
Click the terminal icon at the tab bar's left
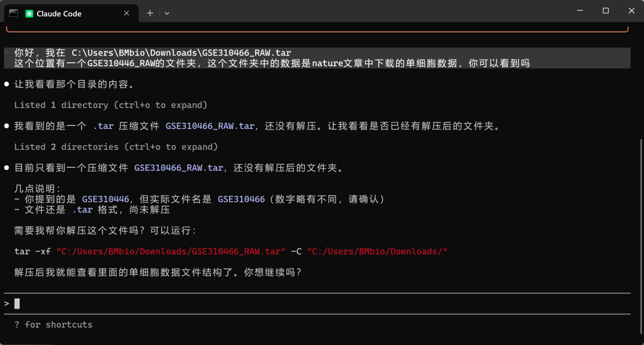(x=13, y=13)
